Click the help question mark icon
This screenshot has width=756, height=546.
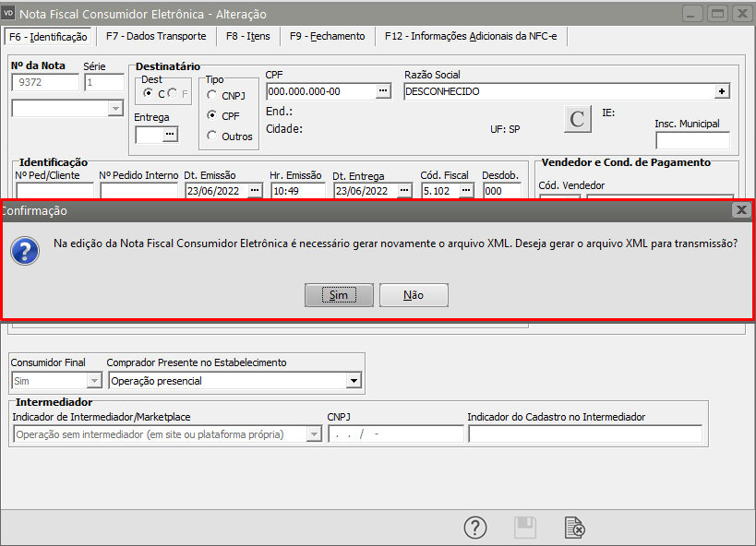point(474,528)
